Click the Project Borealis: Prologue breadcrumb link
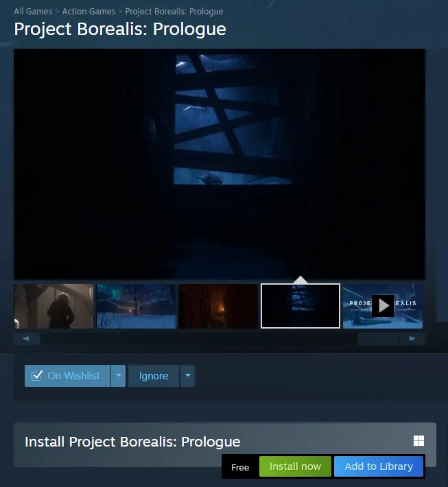The width and height of the screenshot is (448, 487). pyautogui.click(x=174, y=12)
